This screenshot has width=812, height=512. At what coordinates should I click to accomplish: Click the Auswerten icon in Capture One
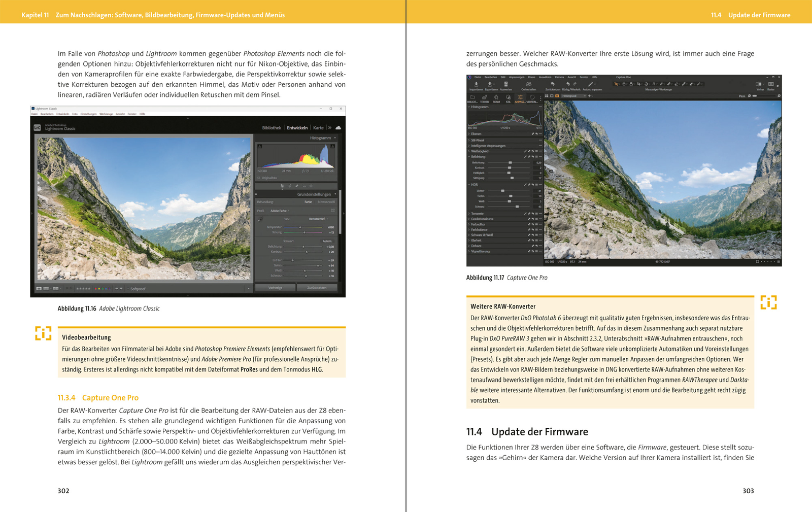(506, 84)
